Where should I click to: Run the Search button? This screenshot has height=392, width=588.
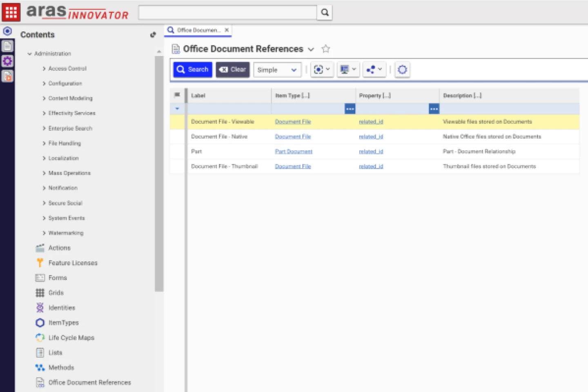(x=193, y=69)
